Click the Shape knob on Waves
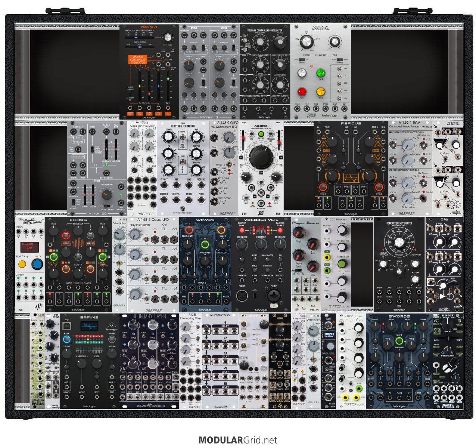Viewport: 476px width, 448px height. [x=223, y=244]
